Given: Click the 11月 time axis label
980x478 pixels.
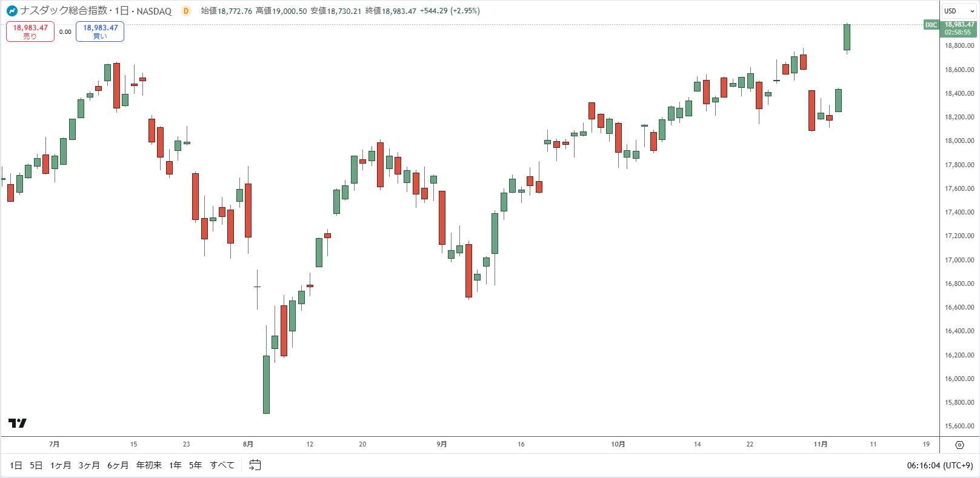Looking at the screenshot, I should (x=821, y=444).
